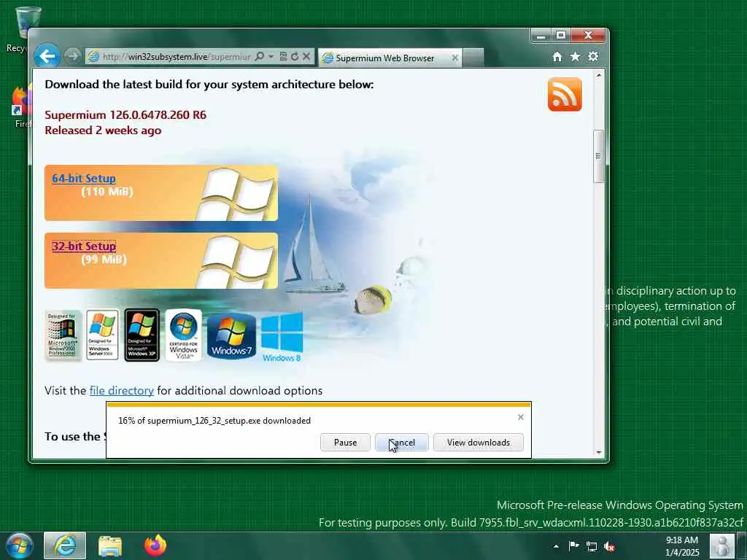This screenshot has height=560, width=747.
Task: Pause the supermium setup download
Action: (345, 443)
